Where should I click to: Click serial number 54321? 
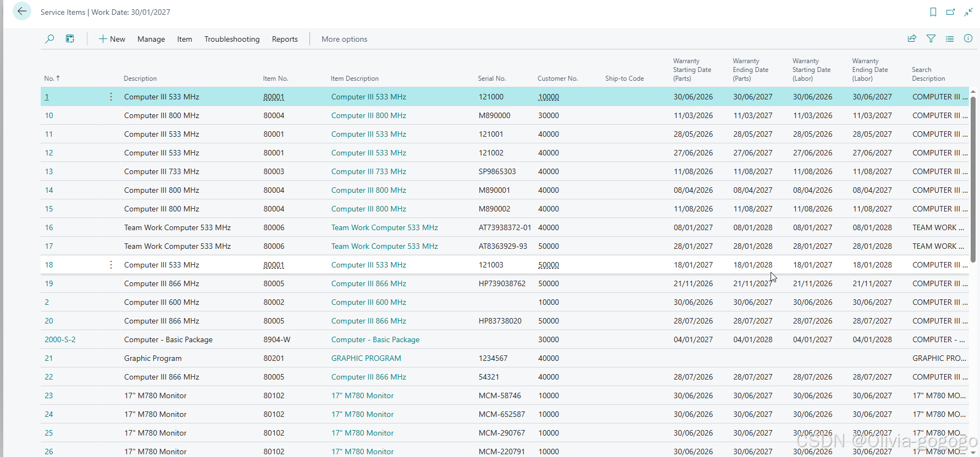point(489,377)
